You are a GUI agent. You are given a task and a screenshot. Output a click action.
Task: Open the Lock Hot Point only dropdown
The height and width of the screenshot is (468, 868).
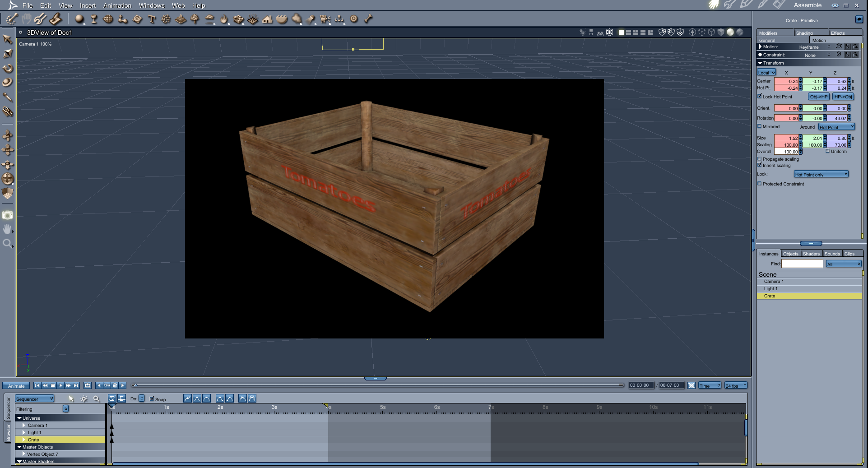tap(822, 174)
